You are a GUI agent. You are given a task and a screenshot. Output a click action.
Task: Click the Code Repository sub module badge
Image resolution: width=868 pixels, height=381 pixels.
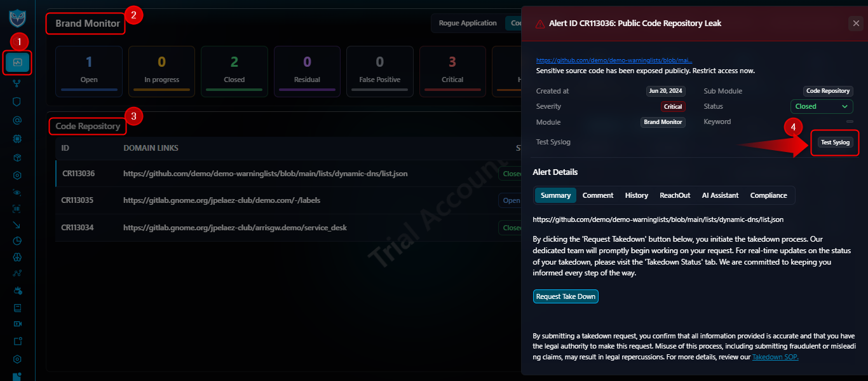pos(828,91)
